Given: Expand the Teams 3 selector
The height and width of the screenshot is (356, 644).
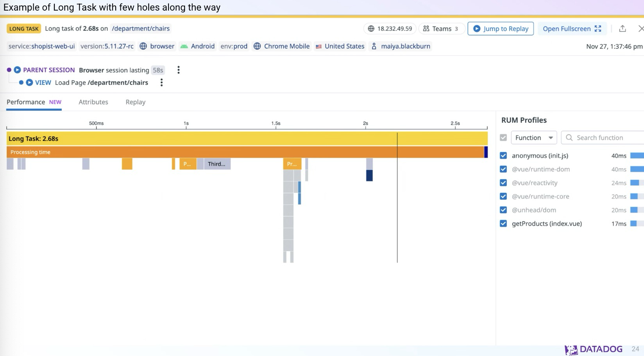Looking at the screenshot, I should 442,29.
